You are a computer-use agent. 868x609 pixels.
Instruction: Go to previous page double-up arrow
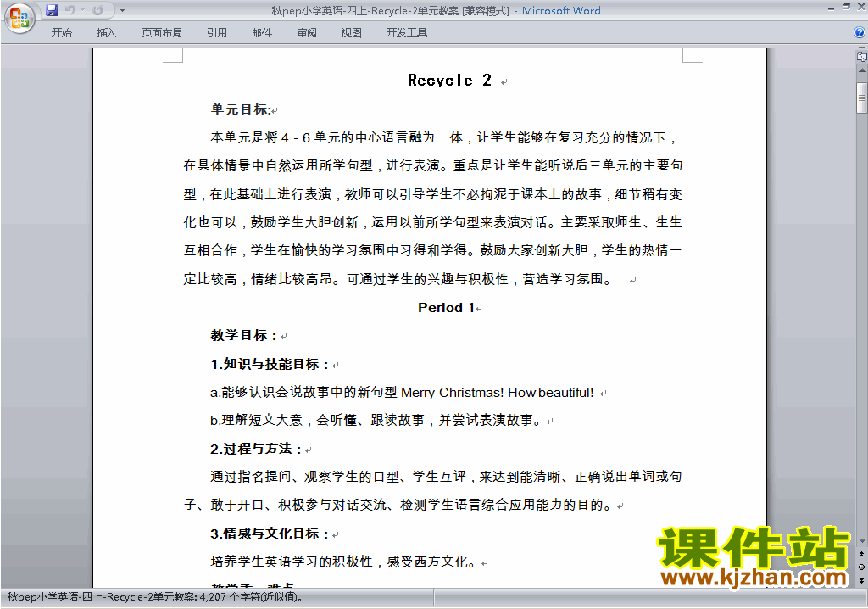(861, 554)
